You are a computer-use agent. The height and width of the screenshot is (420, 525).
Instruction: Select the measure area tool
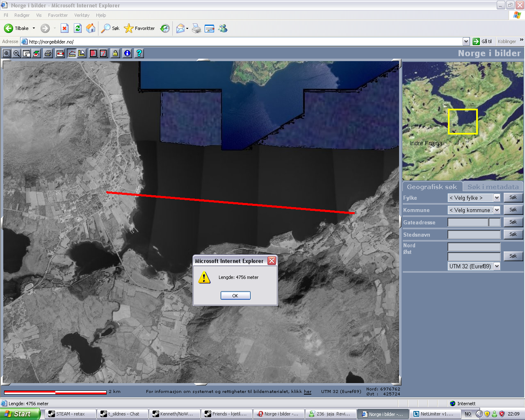[x=82, y=53]
